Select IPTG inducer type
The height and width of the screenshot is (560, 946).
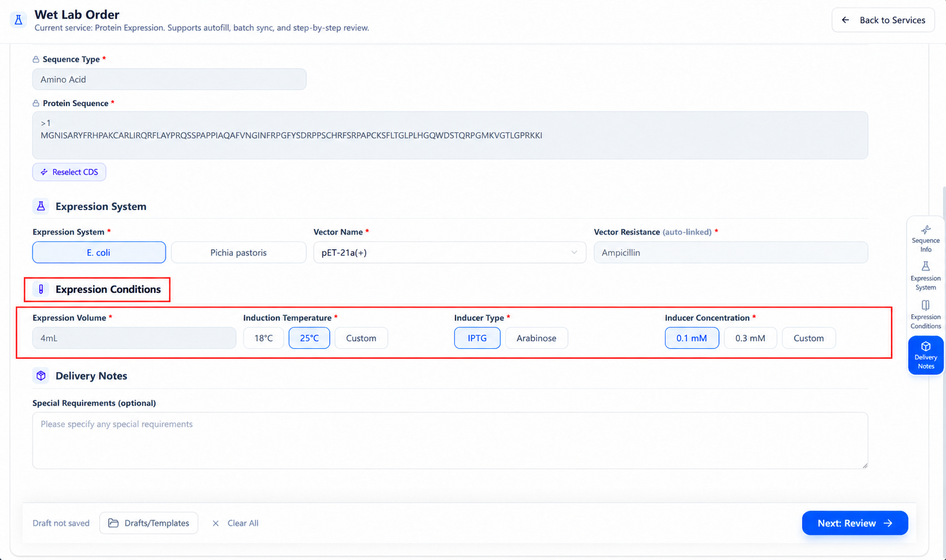[x=477, y=338]
